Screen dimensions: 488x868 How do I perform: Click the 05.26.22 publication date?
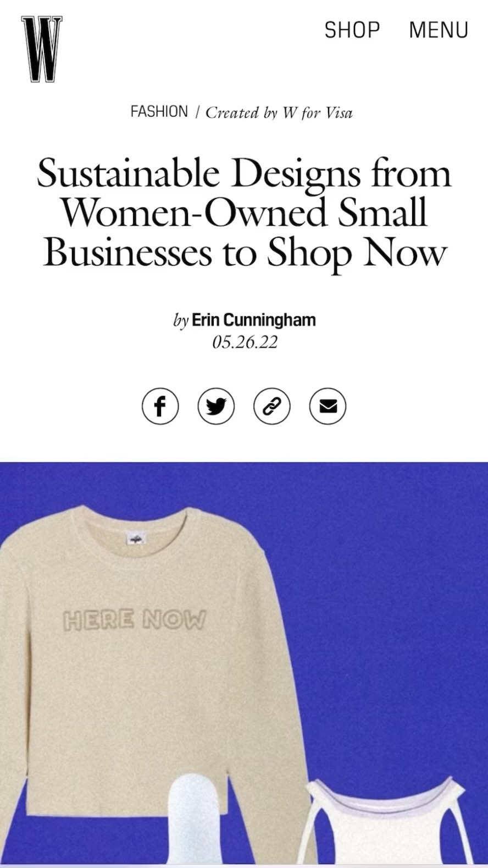tap(245, 342)
